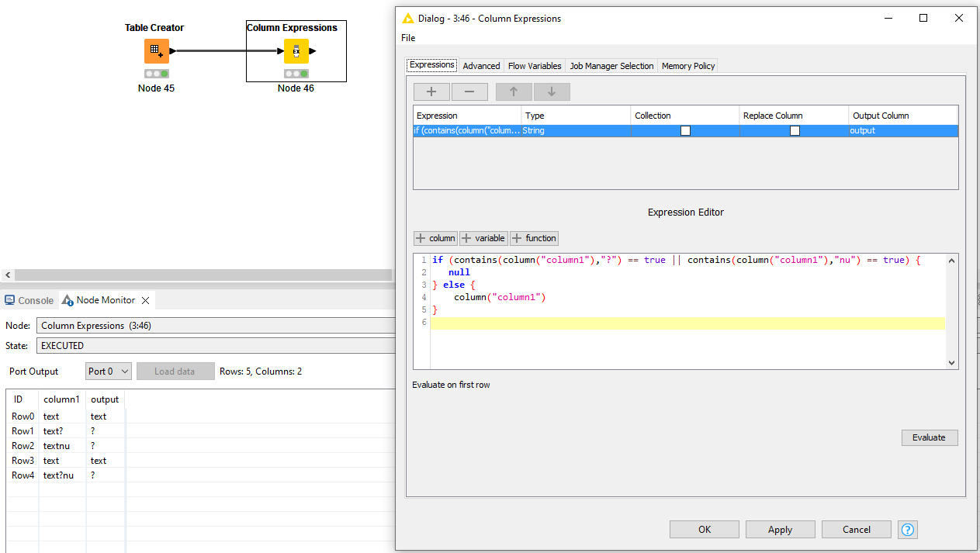Image resolution: width=980 pixels, height=553 pixels.
Task: Click the Table Creator node icon
Action: coord(156,51)
